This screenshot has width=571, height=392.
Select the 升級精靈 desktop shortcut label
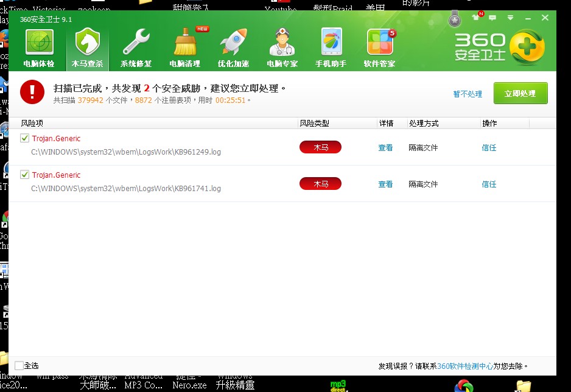tap(235, 385)
